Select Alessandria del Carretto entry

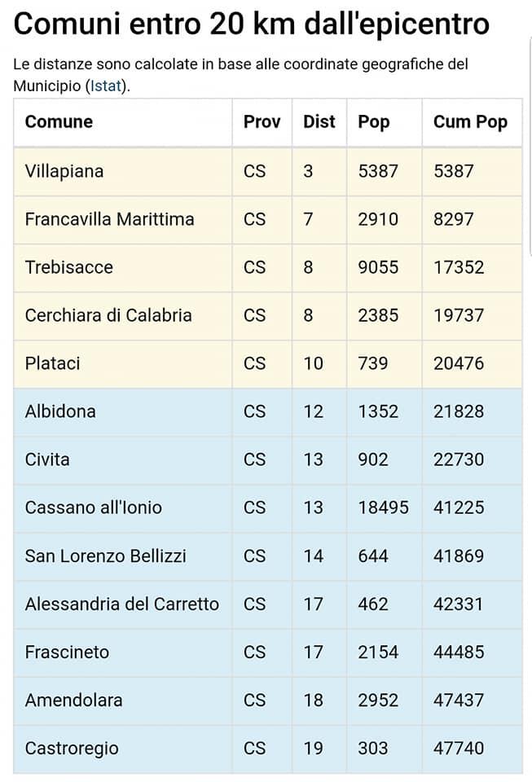click(122, 604)
